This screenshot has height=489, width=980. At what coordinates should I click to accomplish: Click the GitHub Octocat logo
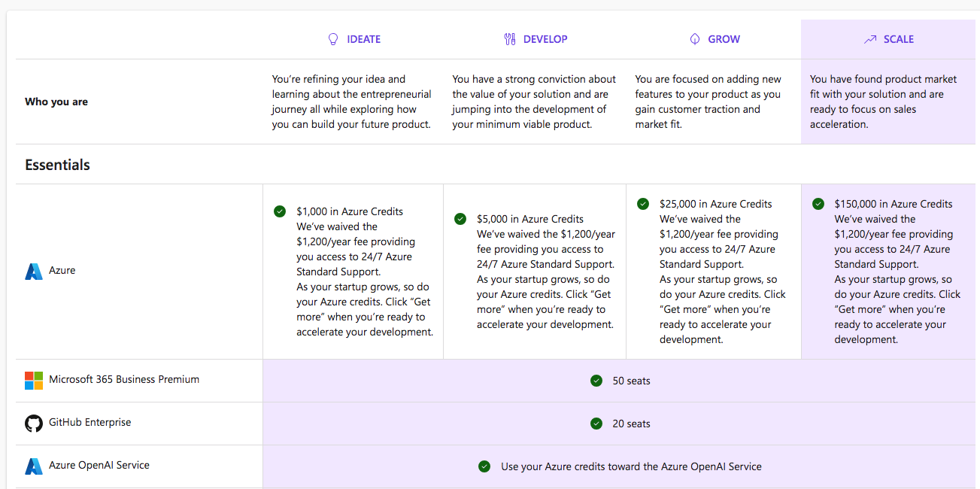[34, 424]
